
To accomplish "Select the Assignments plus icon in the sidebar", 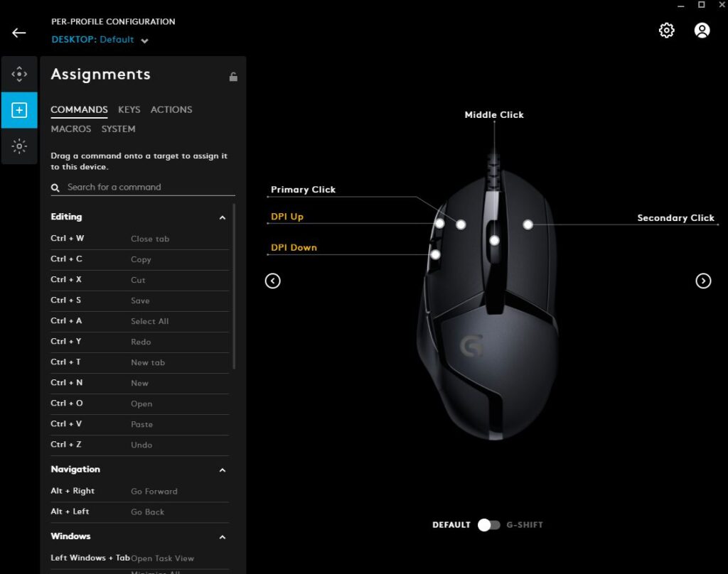I will point(19,110).
